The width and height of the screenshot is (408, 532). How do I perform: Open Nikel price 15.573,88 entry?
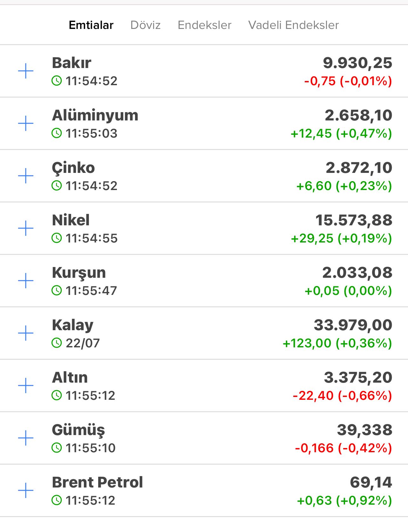click(x=354, y=220)
